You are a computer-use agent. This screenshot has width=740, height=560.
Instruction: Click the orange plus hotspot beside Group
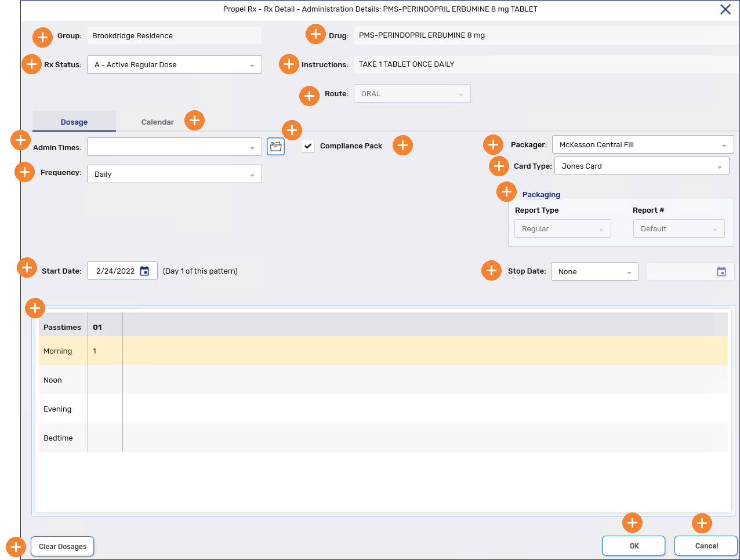coord(42,37)
